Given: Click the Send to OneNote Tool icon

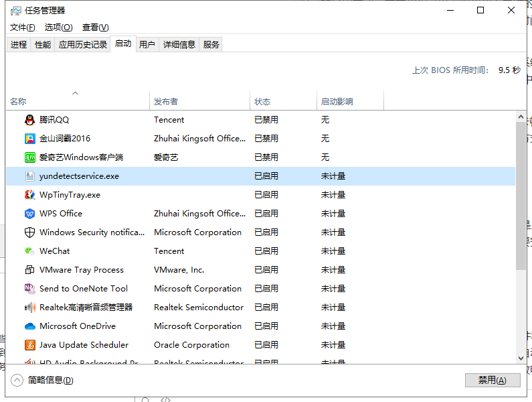Looking at the screenshot, I should coord(30,289).
